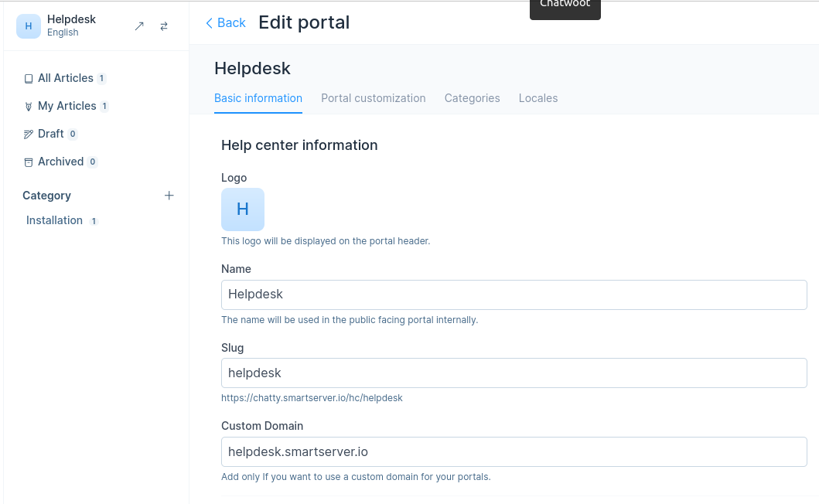
Task: Show All Articles list
Action: tap(66, 78)
